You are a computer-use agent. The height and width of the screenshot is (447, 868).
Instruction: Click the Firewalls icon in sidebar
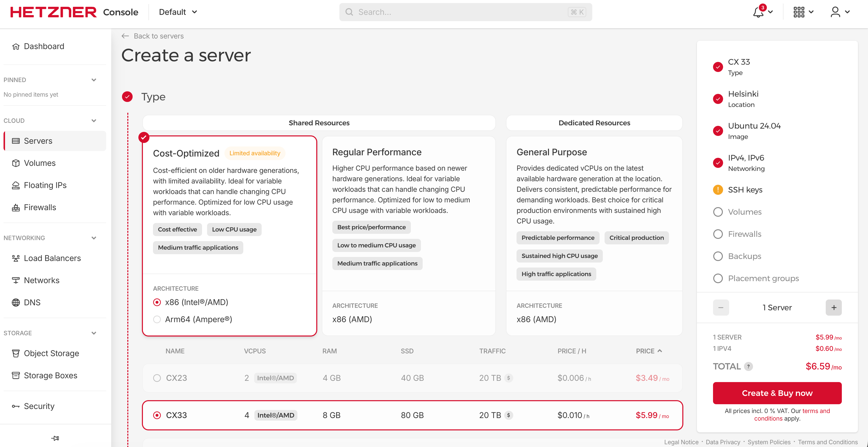pos(16,208)
